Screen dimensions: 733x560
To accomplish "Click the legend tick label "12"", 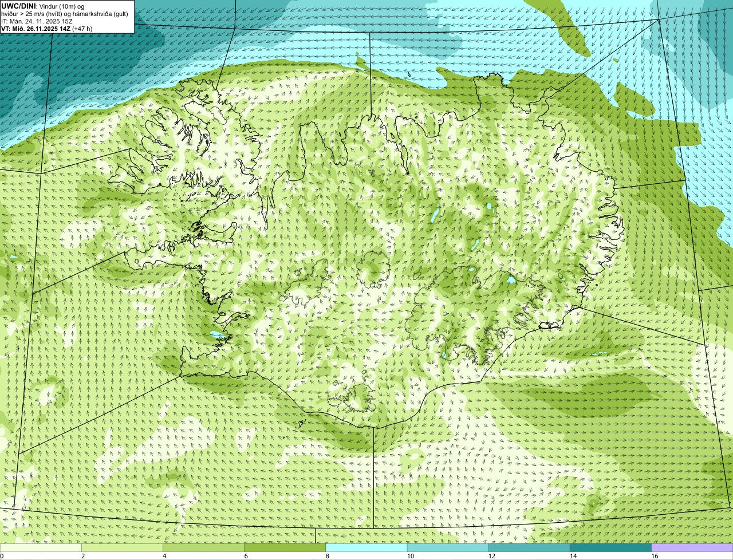I will tap(492, 556).
